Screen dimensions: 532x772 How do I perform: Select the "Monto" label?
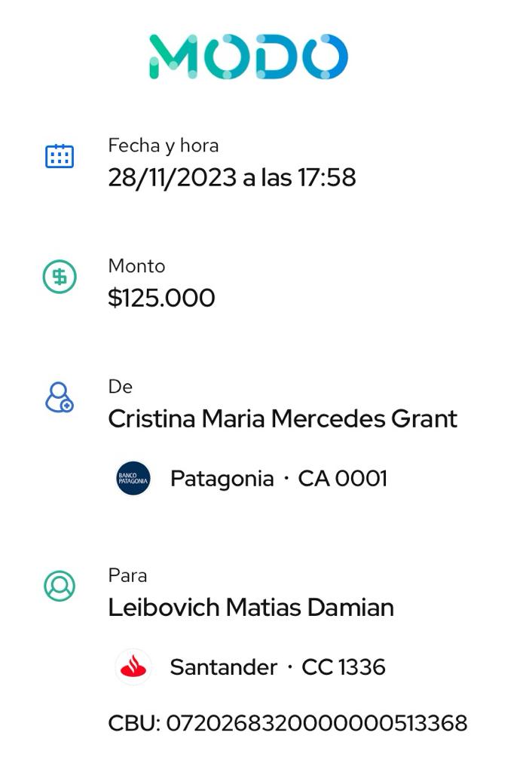click(x=136, y=266)
